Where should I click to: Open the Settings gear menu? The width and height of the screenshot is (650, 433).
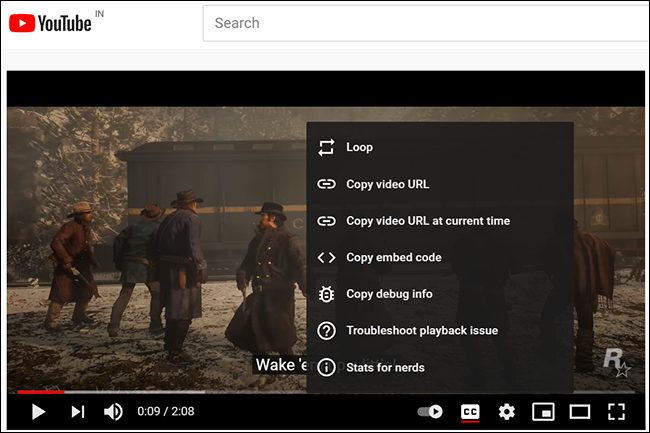coord(507,412)
